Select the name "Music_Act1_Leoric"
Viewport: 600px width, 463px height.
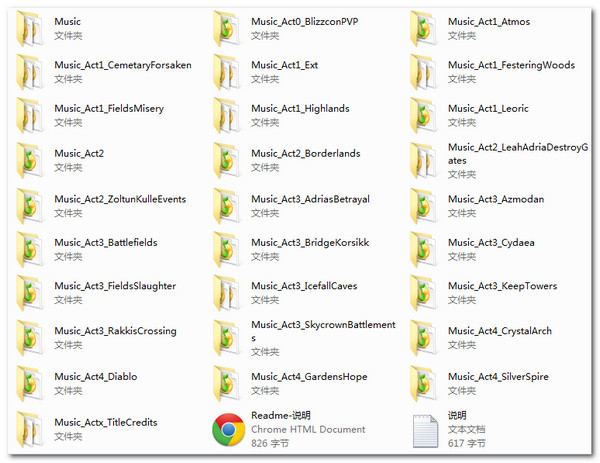(x=488, y=109)
